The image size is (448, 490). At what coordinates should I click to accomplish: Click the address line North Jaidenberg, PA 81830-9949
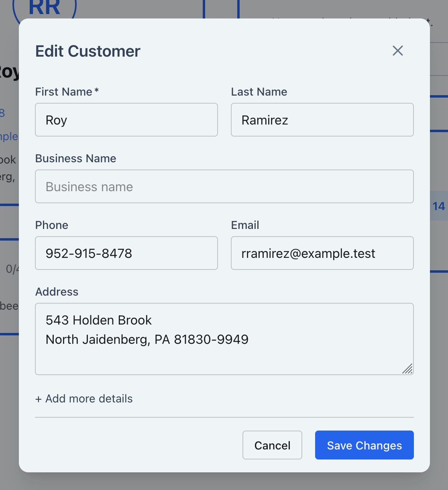point(147,339)
